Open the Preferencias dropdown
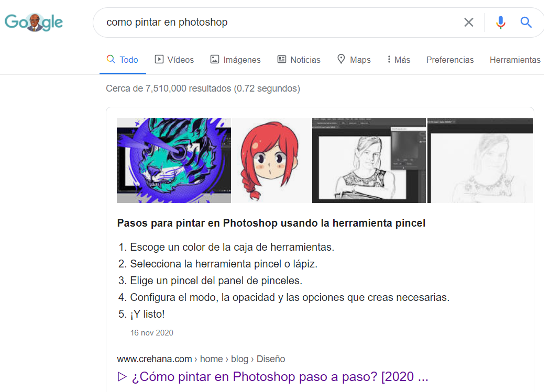Viewport: 550px width, 392px height. coord(449,60)
